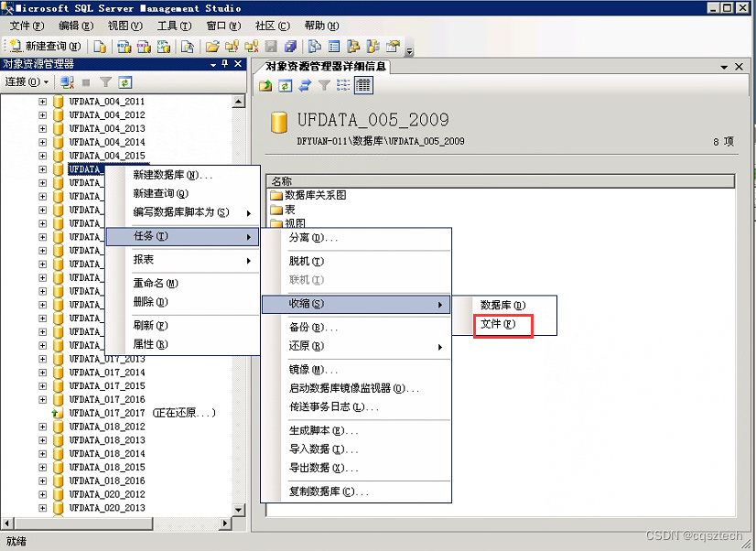The width and height of the screenshot is (756, 551).
Task: Open the details pane tab list dropdown
Action: pyautogui.click(x=724, y=67)
